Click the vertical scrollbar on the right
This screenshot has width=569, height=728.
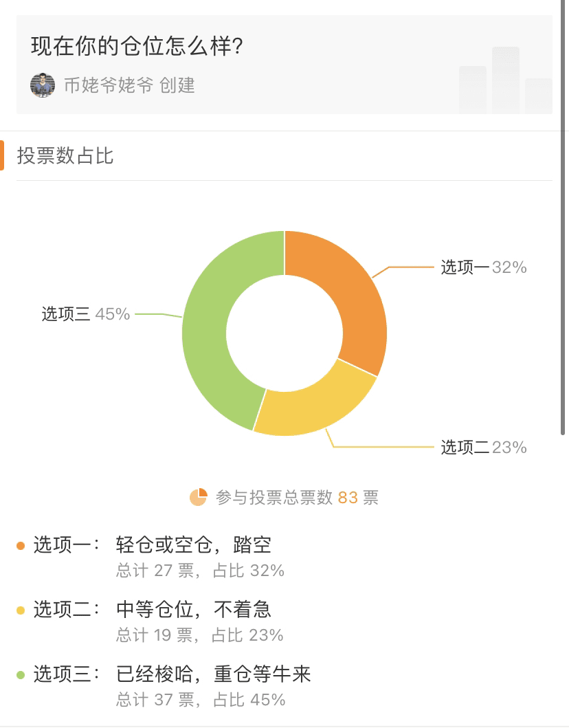(x=563, y=217)
